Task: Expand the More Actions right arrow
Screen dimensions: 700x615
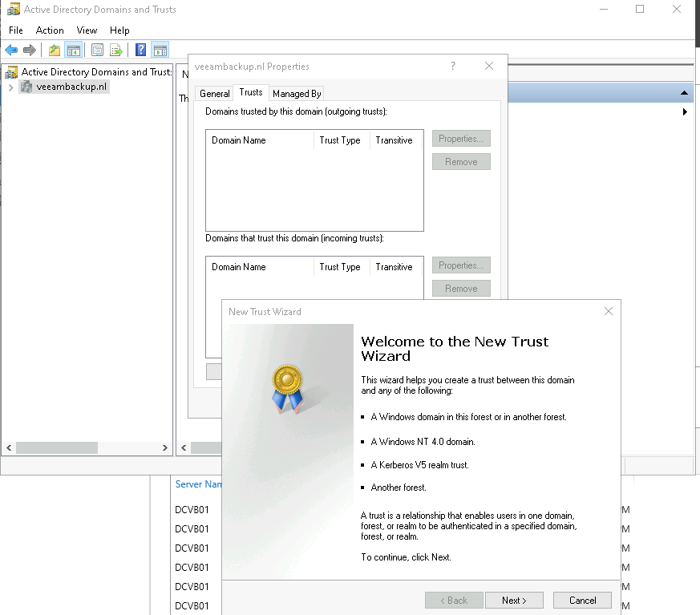Action: 685,112
